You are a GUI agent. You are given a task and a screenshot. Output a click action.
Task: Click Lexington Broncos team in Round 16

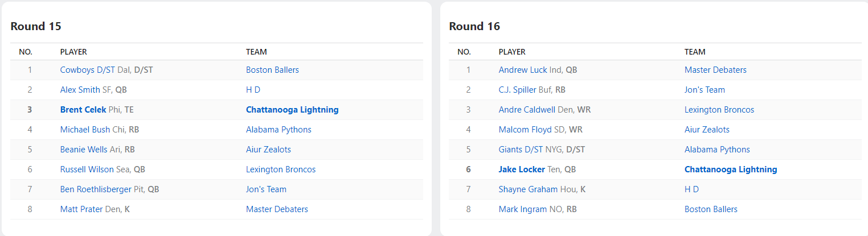(x=719, y=110)
